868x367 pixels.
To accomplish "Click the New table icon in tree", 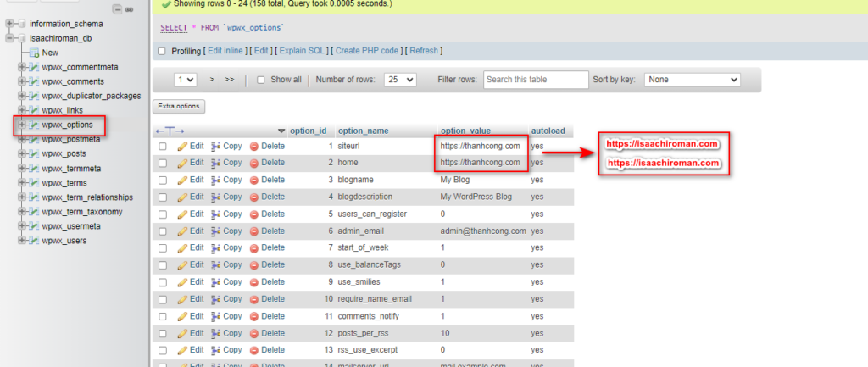I will [34, 53].
